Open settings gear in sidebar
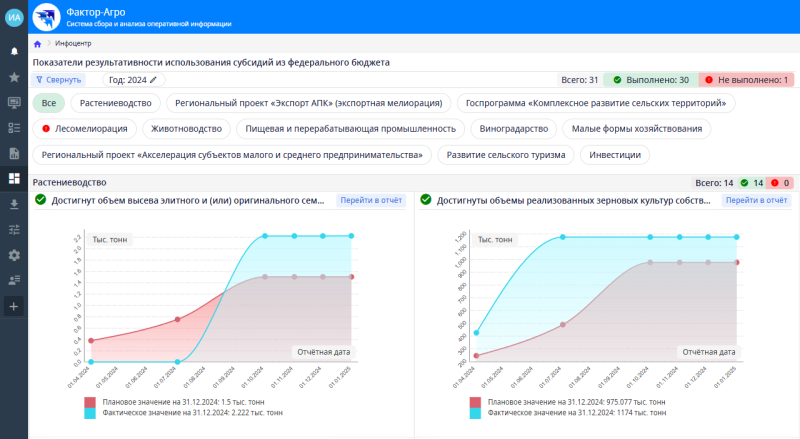Screen dimensions: 800x439 [14, 255]
